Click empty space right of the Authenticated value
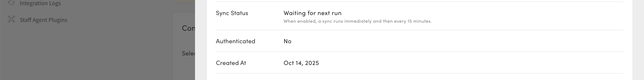The height and width of the screenshot is (80, 644). (x=450, y=41)
